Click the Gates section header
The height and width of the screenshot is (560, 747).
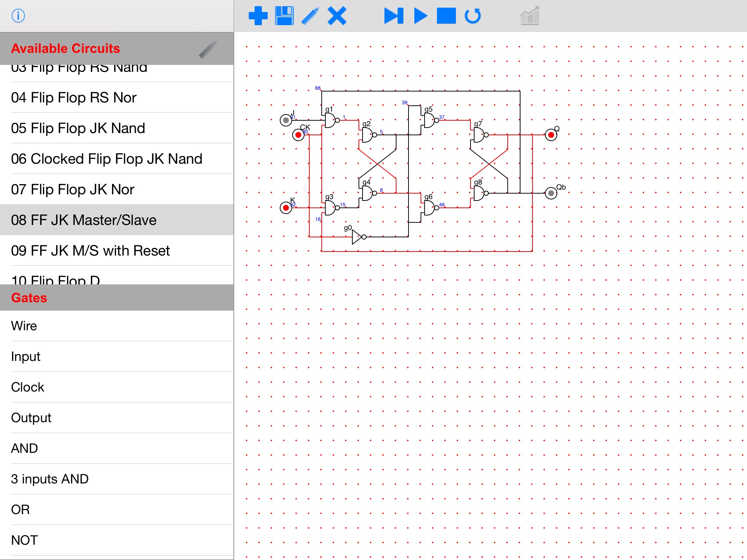point(117,297)
